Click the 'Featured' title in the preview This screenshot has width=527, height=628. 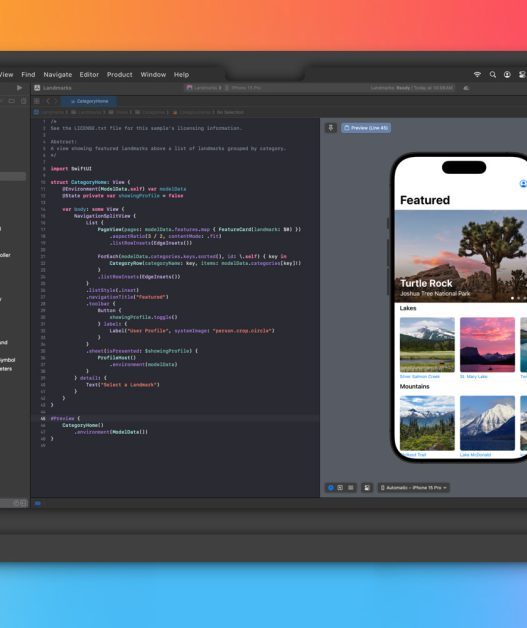[425, 200]
